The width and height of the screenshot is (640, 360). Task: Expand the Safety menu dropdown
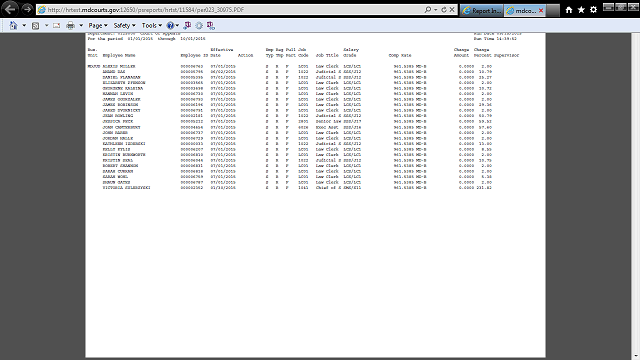[124, 25]
